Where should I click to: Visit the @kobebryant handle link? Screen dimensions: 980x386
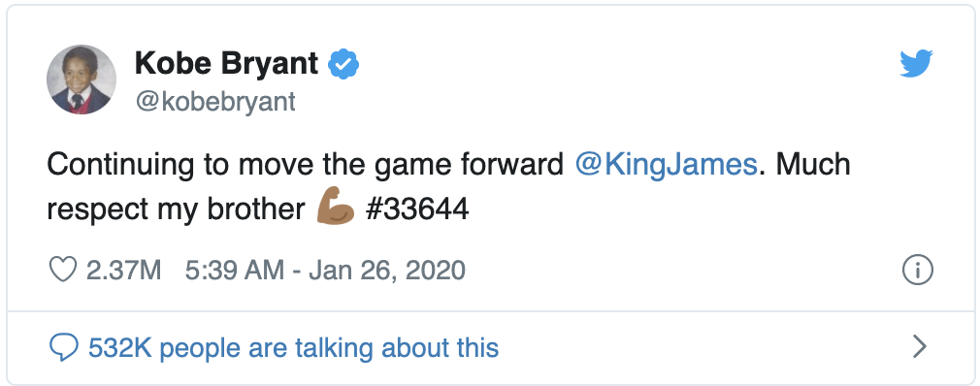click(215, 102)
